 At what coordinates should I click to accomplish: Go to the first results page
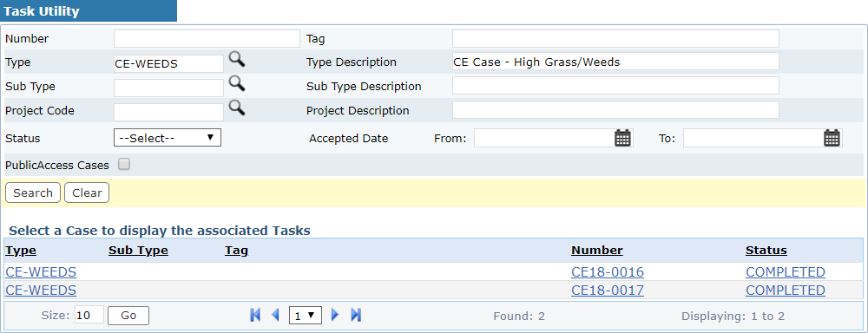point(255,316)
